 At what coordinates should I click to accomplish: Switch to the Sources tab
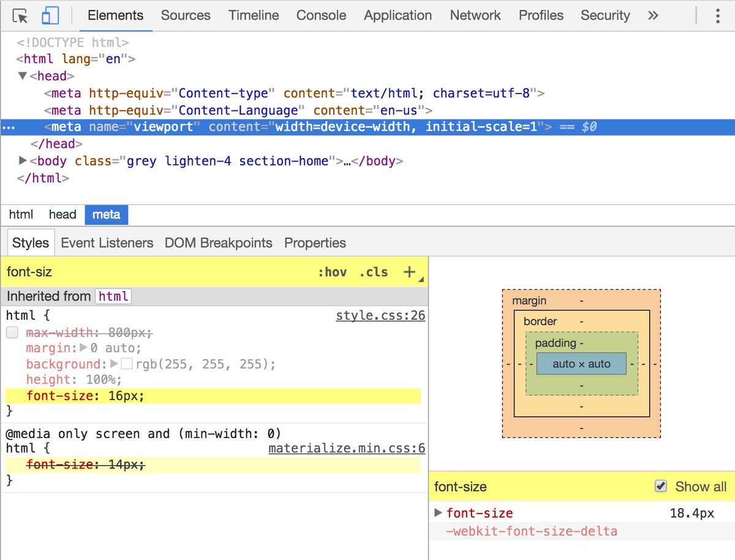[186, 15]
